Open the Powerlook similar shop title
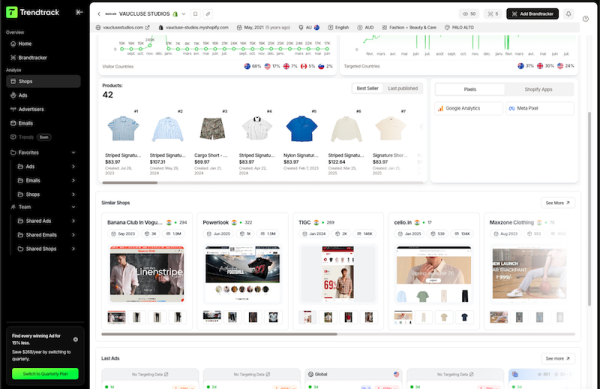The width and height of the screenshot is (600, 389). pyautogui.click(x=215, y=223)
